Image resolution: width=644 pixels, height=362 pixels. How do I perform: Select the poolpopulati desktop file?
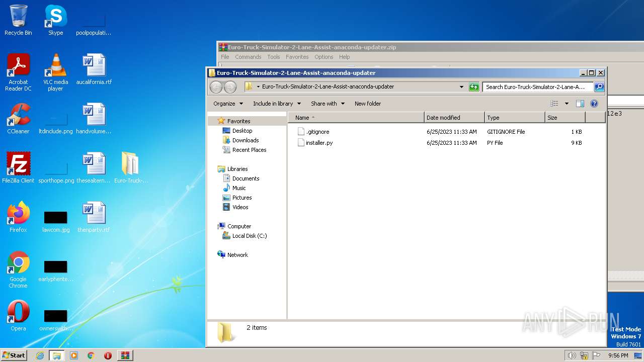pos(94,24)
